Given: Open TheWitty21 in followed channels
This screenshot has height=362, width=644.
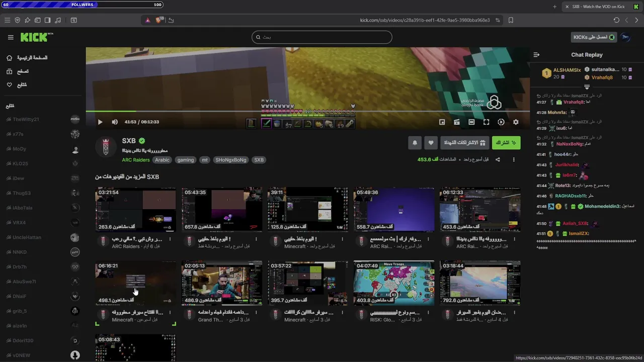Looking at the screenshot, I should [x=43, y=119].
